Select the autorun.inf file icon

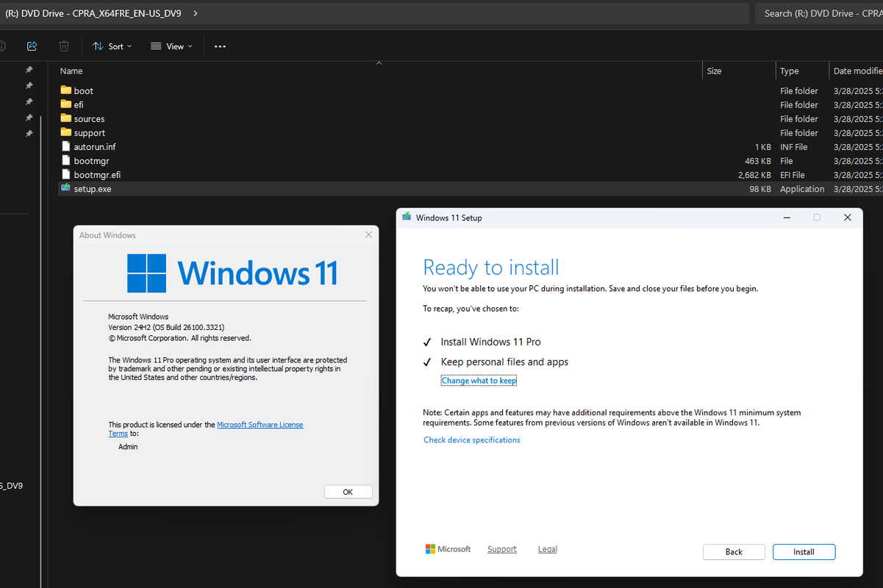point(66,146)
